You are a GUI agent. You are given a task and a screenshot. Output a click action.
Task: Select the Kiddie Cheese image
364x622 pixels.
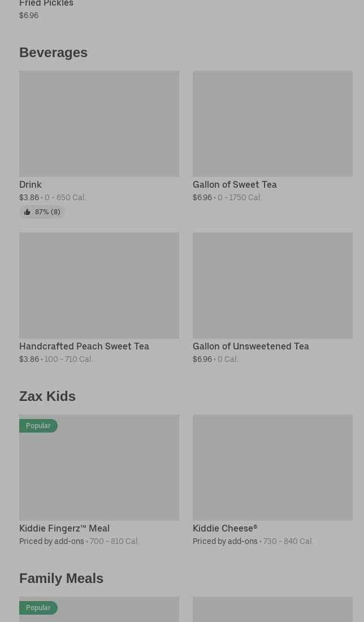(272, 467)
